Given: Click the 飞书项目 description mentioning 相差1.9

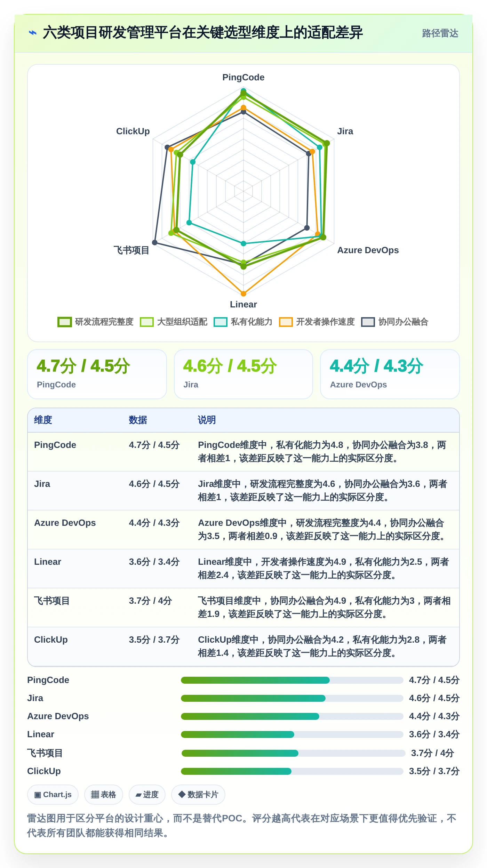Looking at the screenshot, I should pos(324,607).
